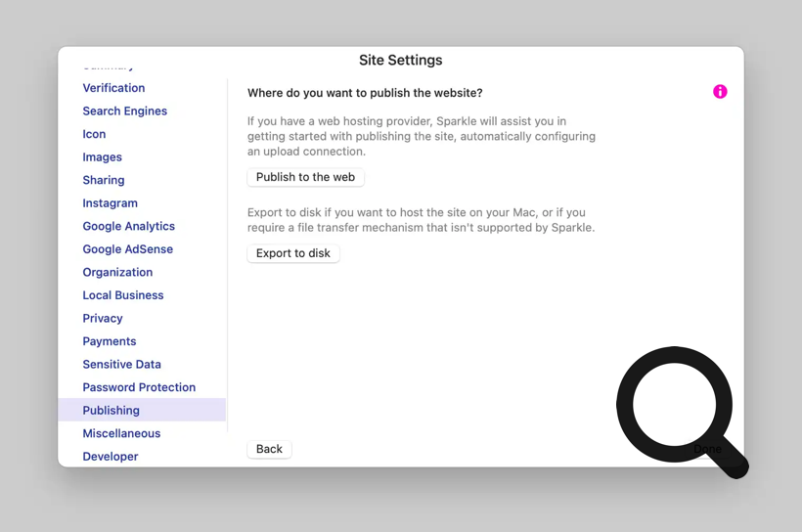Select Sharing in the sidebar

[103, 180]
